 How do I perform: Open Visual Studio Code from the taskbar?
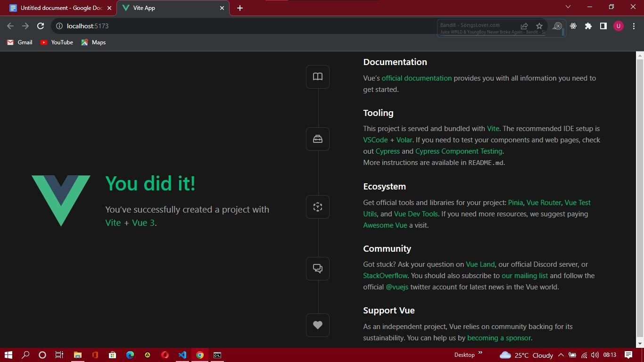182,355
